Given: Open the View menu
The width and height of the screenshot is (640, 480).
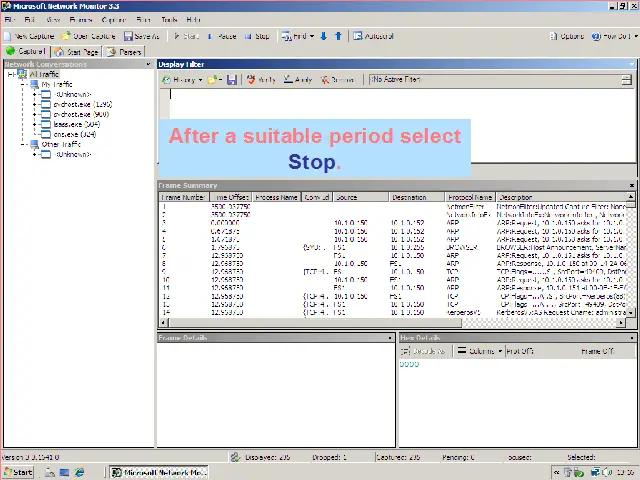Looking at the screenshot, I should (x=53, y=20).
